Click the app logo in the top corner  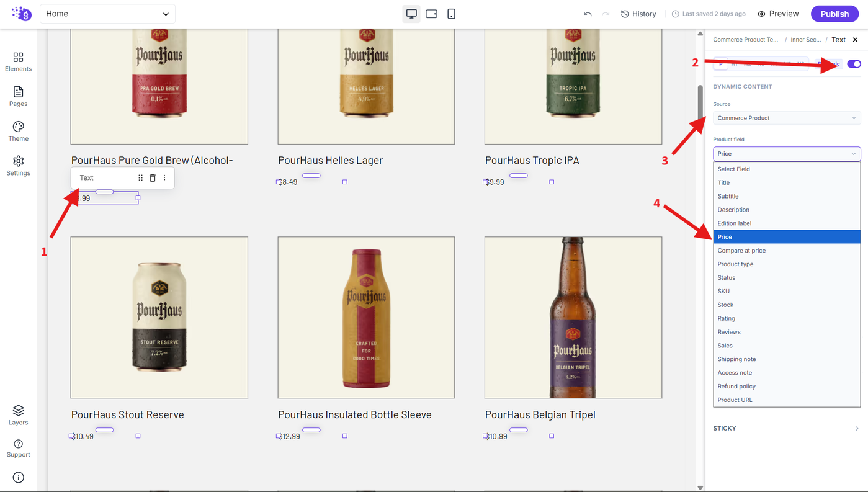(21, 14)
